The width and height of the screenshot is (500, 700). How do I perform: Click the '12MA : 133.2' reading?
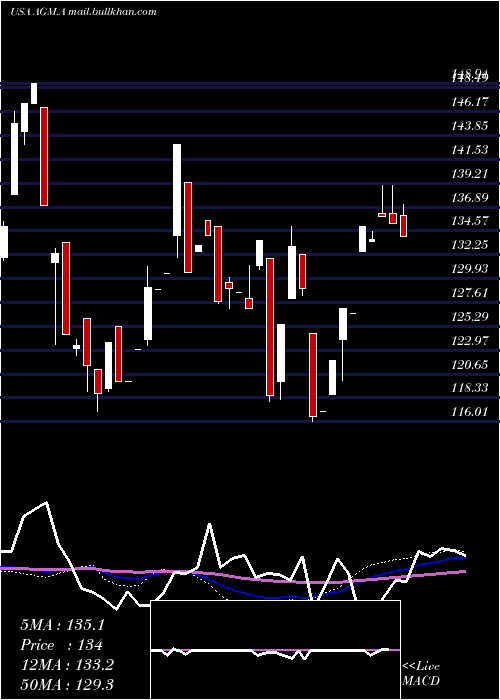tap(67, 665)
